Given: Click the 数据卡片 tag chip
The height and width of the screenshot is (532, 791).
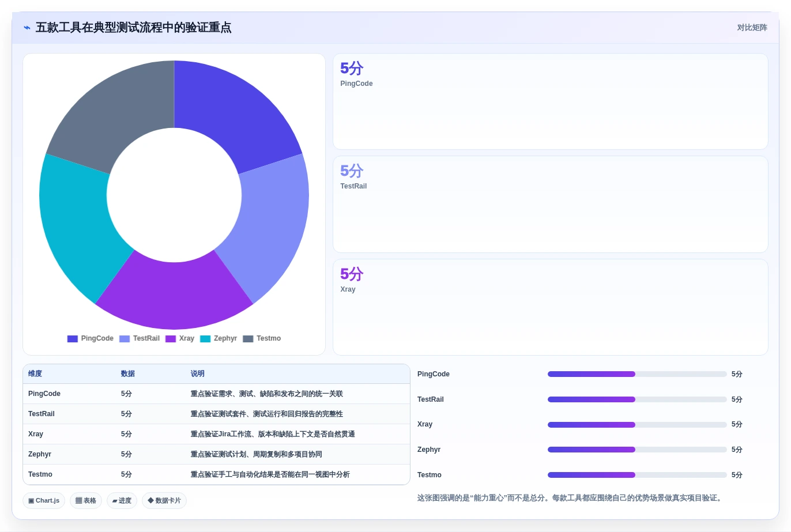Looking at the screenshot, I should 164,500.
